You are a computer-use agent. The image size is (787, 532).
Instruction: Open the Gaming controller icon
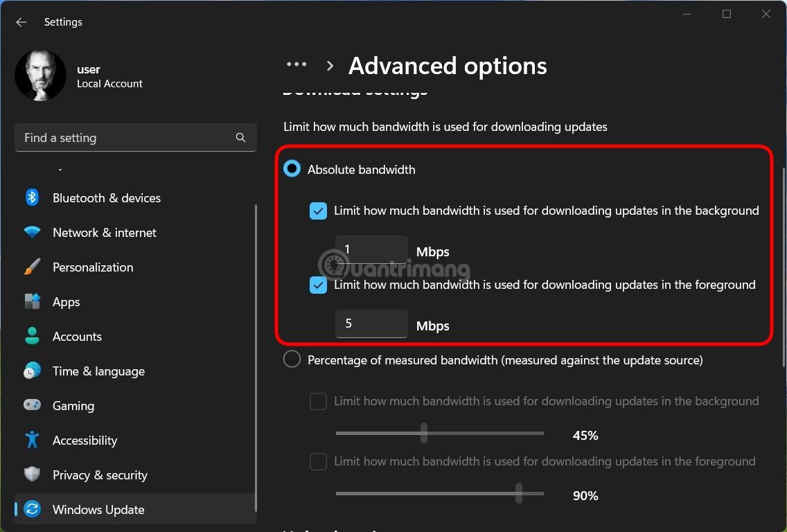pyautogui.click(x=32, y=405)
